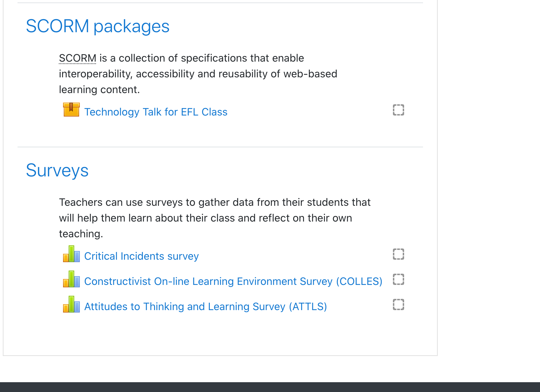
Task: Tick the ATTLS survey completion checkbox
Action: [399, 304]
